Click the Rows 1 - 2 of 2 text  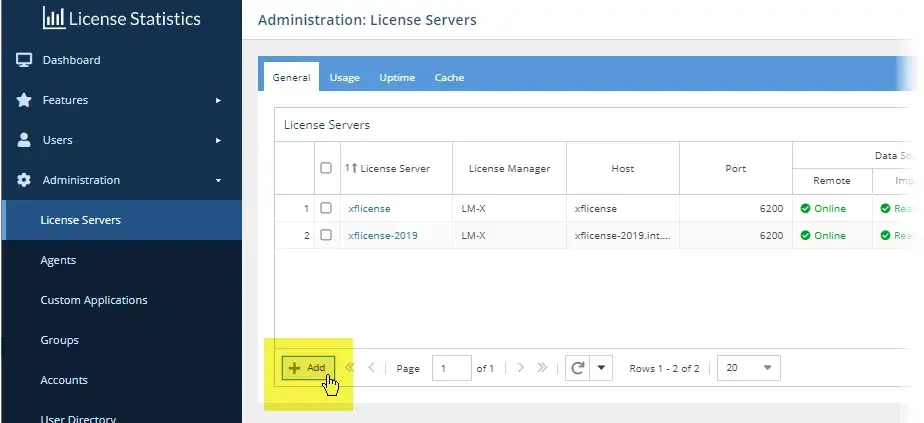point(664,368)
